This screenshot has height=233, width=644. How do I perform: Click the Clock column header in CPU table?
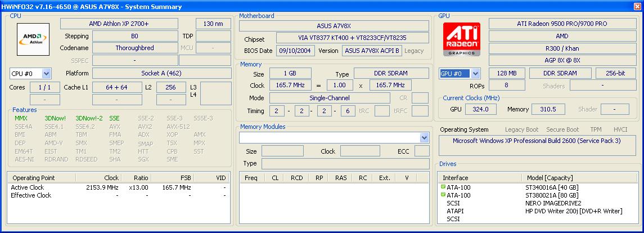[98, 178]
